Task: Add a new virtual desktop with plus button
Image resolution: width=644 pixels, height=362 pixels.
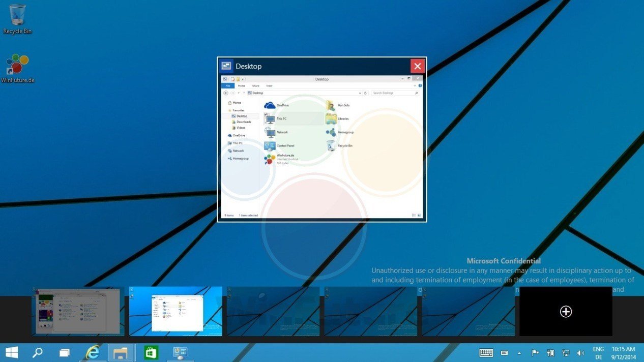Action: [566, 312]
